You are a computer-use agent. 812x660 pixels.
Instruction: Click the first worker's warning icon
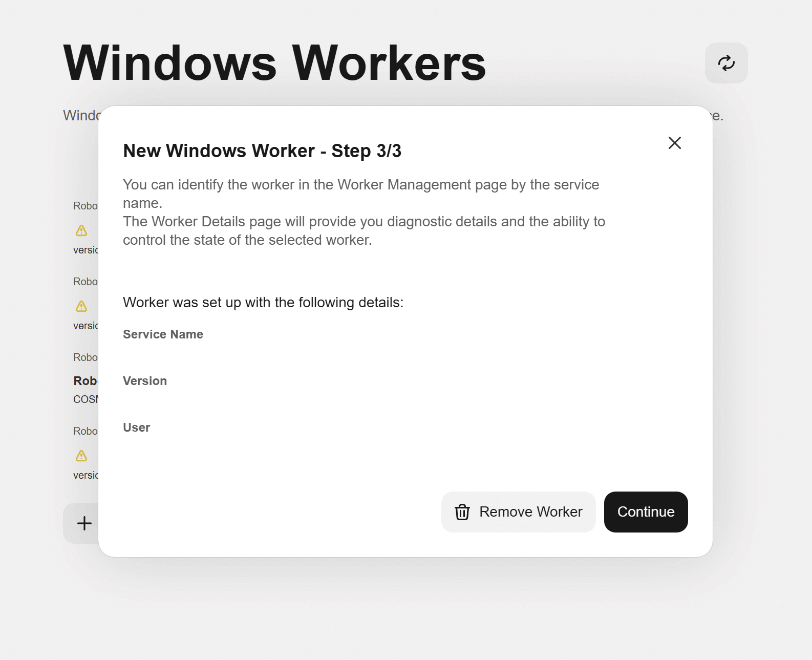coord(81,230)
